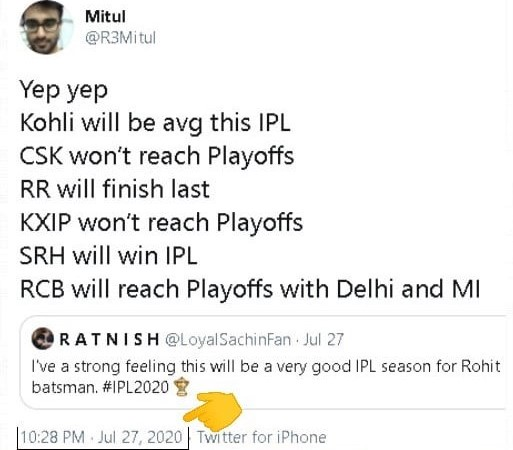Click the 'Yep yep' tweet text line

[64, 90]
